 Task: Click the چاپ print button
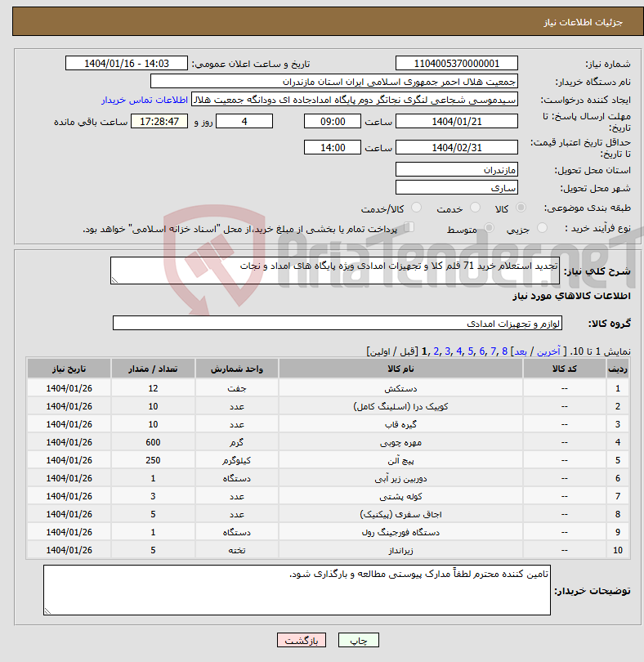click(359, 640)
